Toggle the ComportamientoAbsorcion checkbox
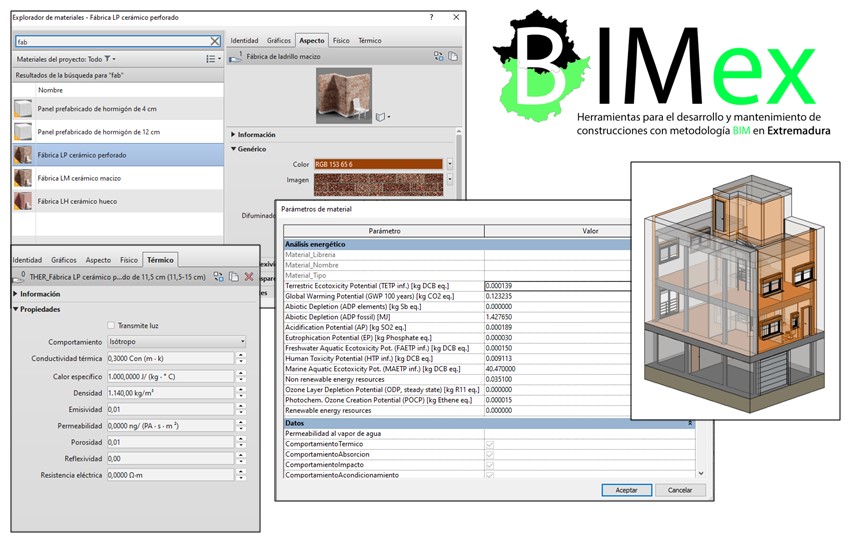 pyautogui.click(x=490, y=454)
